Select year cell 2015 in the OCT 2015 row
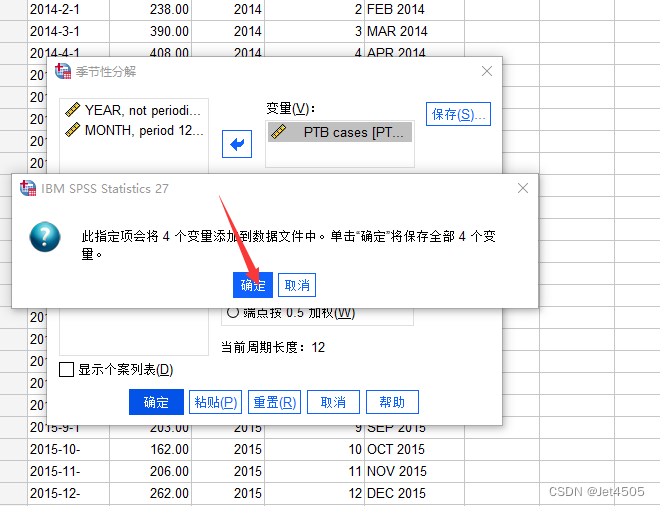 (x=228, y=449)
